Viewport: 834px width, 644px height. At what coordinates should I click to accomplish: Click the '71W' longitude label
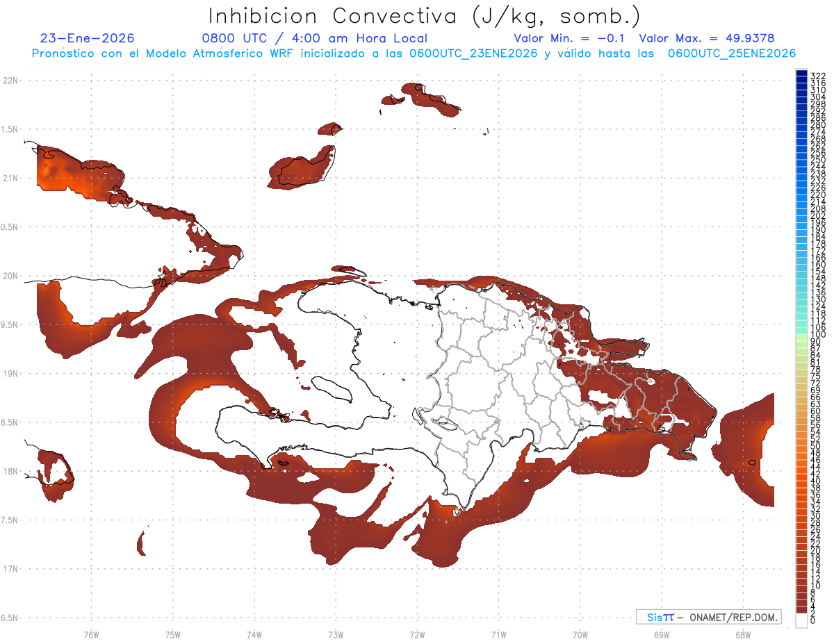pyautogui.click(x=498, y=634)
